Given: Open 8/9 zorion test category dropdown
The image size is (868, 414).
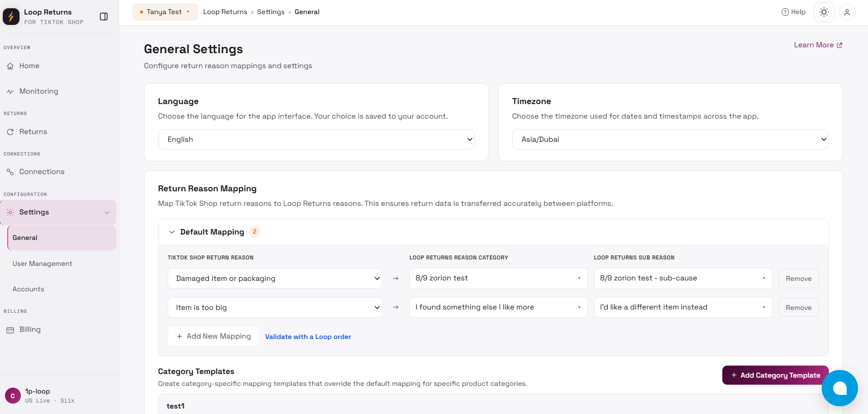Looking at the screenshot, I should coord(499,278).
